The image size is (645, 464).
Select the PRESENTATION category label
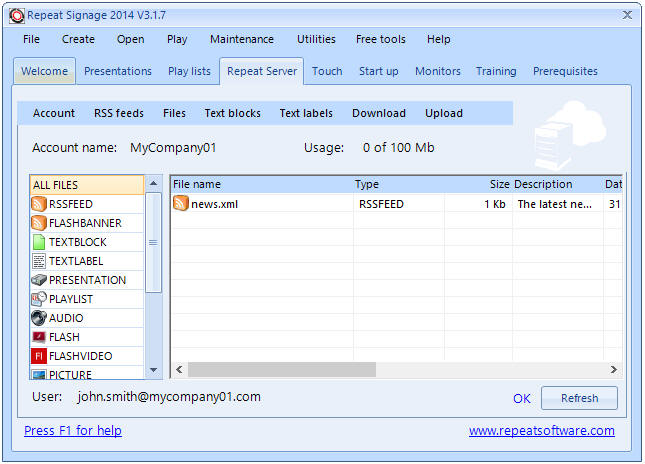tap(88, 280)
